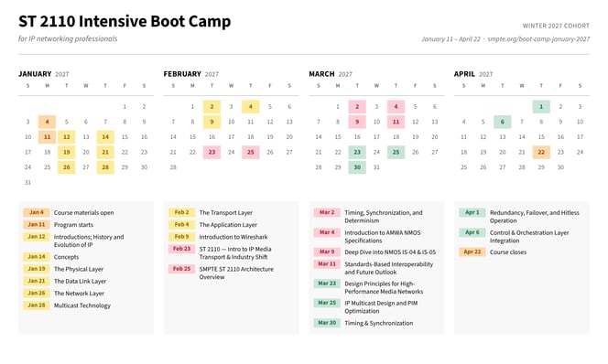
Task: Click the 'ST 2110 Intensive Boot Camp' title
Action: click(125, 21)
